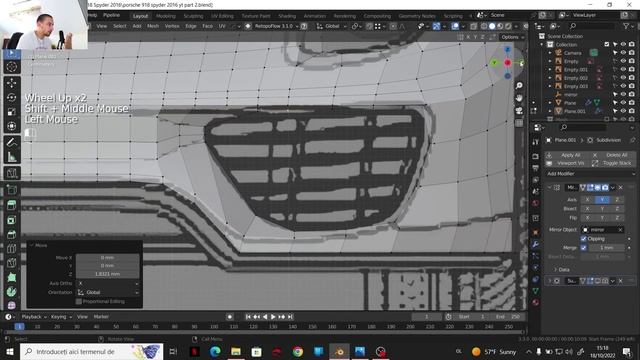Expand the Data section of Mirror modifier
The image size is (640, 360).
(x=562, y=270)
